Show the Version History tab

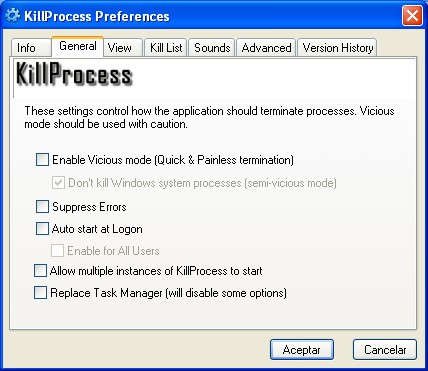337,48
